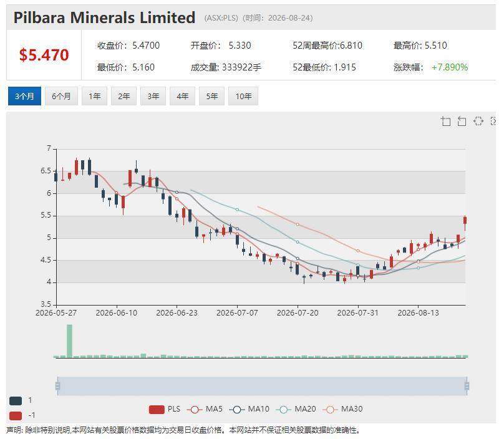504x439 pixels.
Task: Click the tall volume bar near 2026-05-27
Action: (69, 340)
